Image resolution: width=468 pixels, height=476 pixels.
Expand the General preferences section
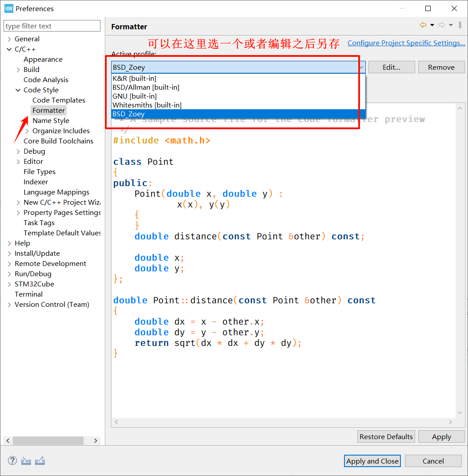coord(10,39)
